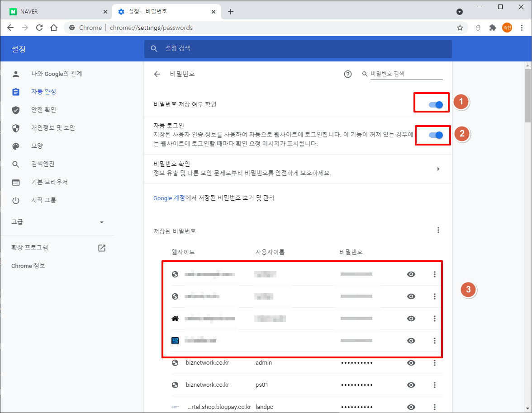Screen dimensions: 532x413
Task: Open 모양 appearance settings
Action: (37, 146)
